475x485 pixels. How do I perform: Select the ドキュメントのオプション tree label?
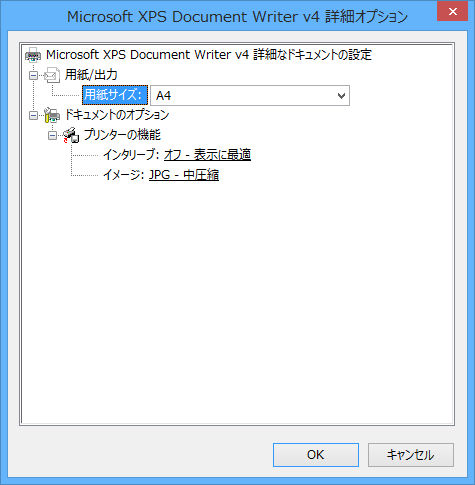(x=117, y=115)
